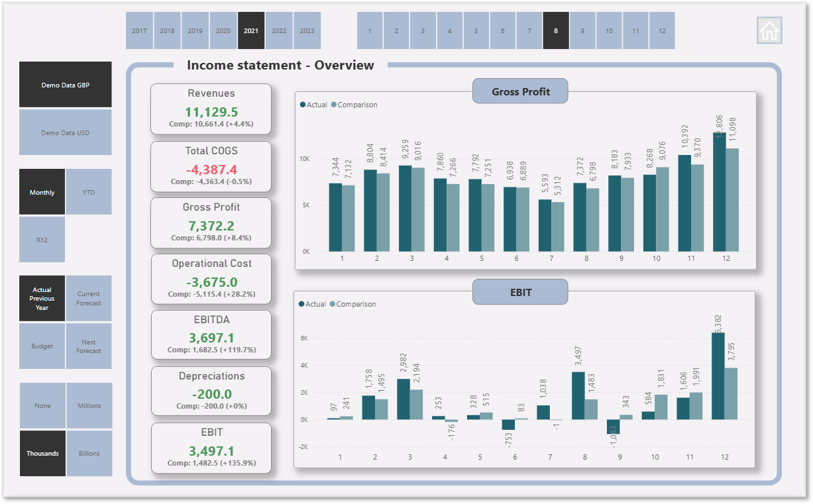This screenshot has height=504, width=813.
Task: Choose month 9 in month slicer
Action: (582, 30)
